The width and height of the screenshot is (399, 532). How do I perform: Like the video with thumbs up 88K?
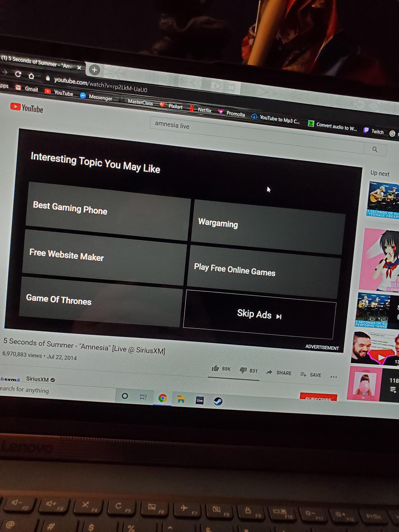[221, 369]
